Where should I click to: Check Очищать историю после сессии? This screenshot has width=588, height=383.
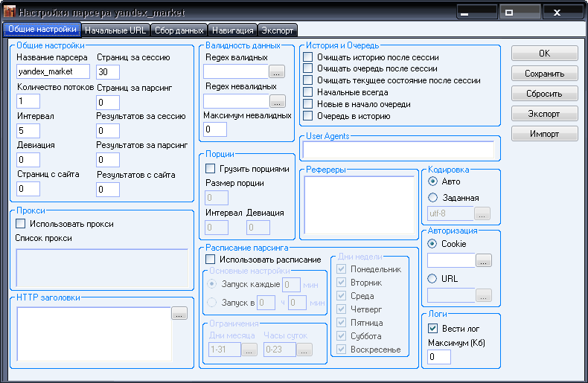(x=308, y=57)
